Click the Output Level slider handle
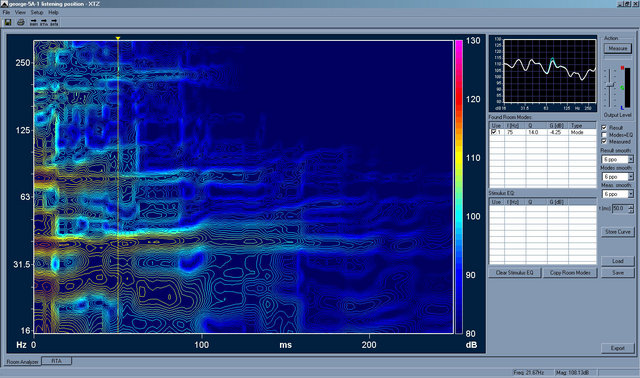The height and width of the screenshot is (378, 640). tap(610, 85)
